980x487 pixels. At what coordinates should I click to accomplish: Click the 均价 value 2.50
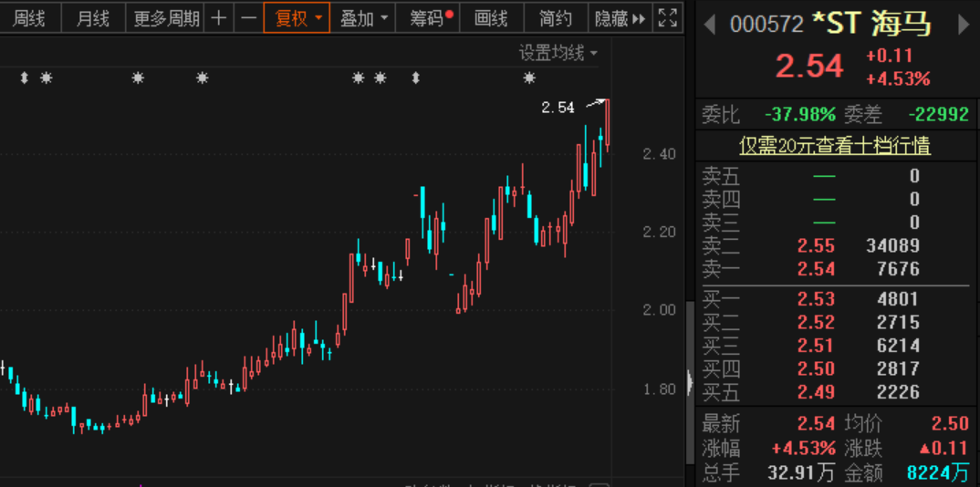pos(950,423)
